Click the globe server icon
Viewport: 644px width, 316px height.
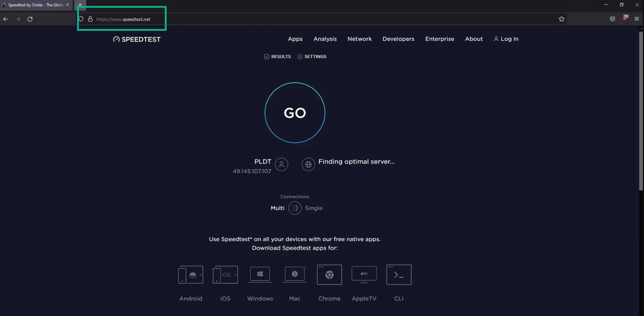[x=308, y=164]
